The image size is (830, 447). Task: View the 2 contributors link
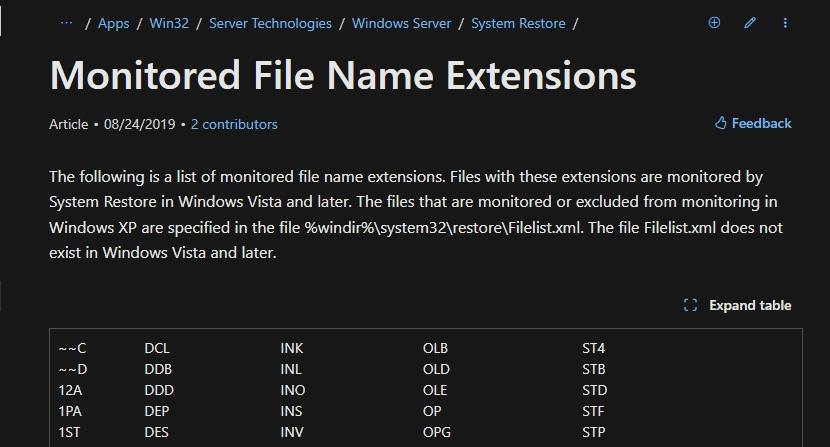click(234, 124)
